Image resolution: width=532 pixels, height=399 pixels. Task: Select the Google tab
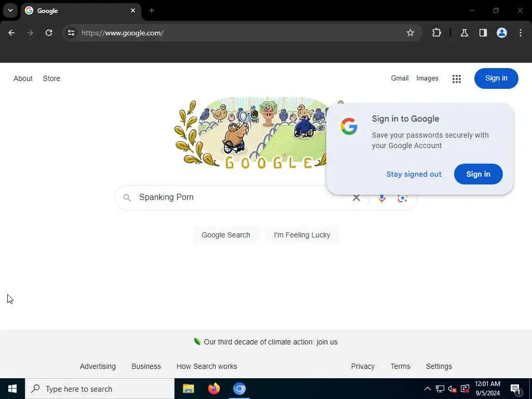click(82, 11)
